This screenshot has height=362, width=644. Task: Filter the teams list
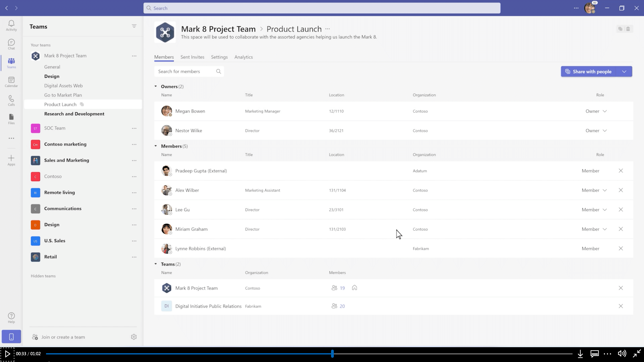(x=134, y=26)
